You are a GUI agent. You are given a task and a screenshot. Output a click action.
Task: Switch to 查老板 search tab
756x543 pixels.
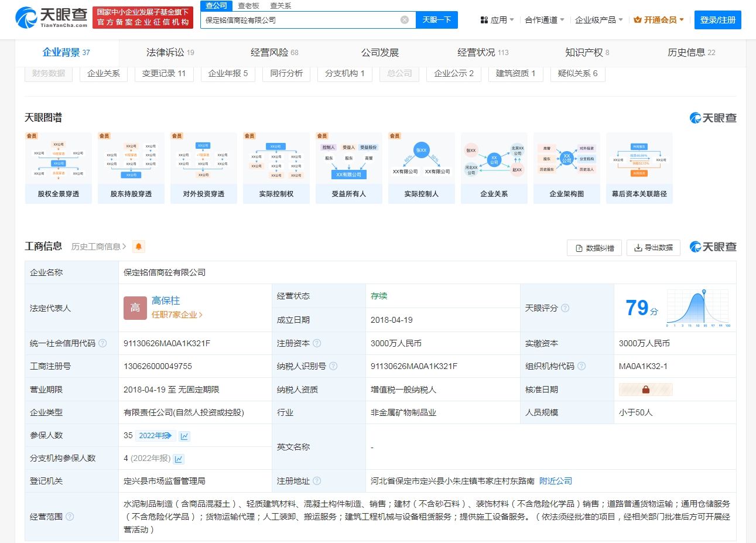248,5
